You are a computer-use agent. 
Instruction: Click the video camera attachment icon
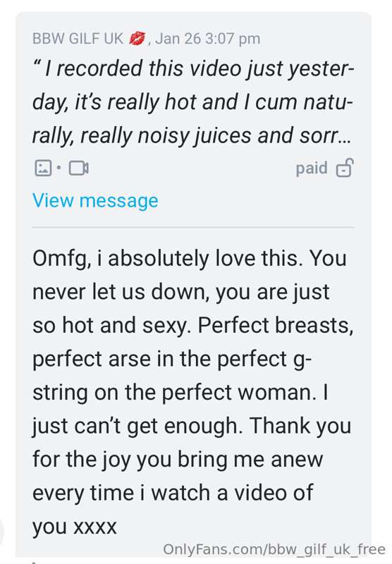pos(79,168)
